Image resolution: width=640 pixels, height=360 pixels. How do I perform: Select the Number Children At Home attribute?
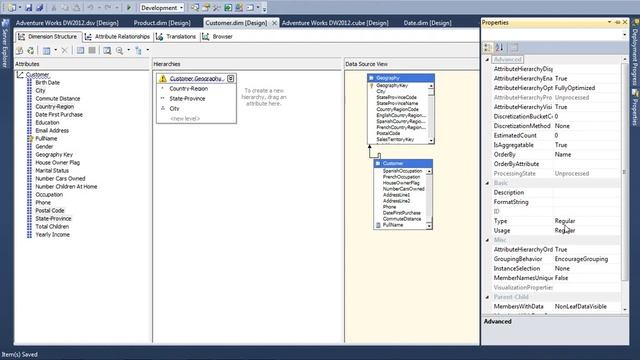66,187
